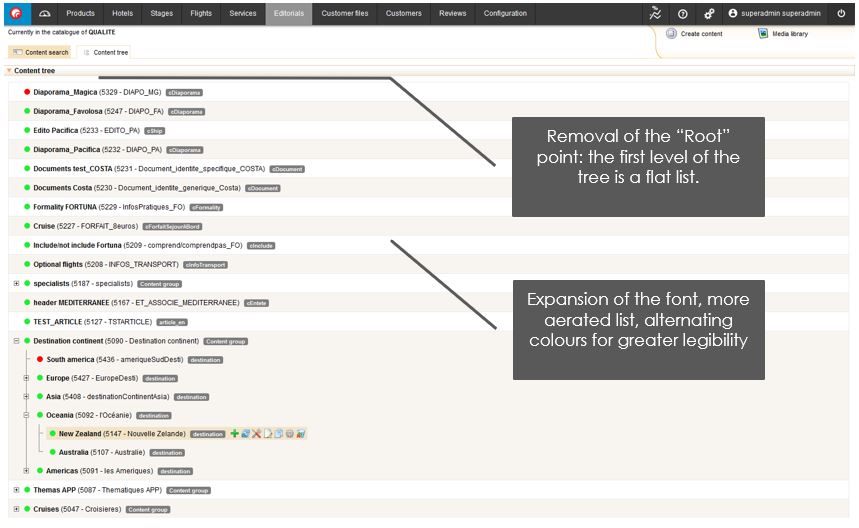Click the Media library icon
Image resolution: width=859 pixels, height=528 pixels.
click(763, 33)
